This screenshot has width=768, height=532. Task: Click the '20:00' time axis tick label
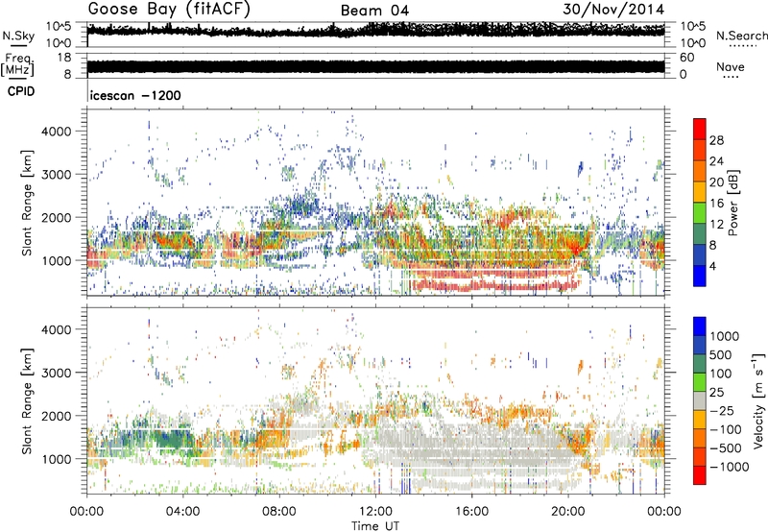coord(567,512)
